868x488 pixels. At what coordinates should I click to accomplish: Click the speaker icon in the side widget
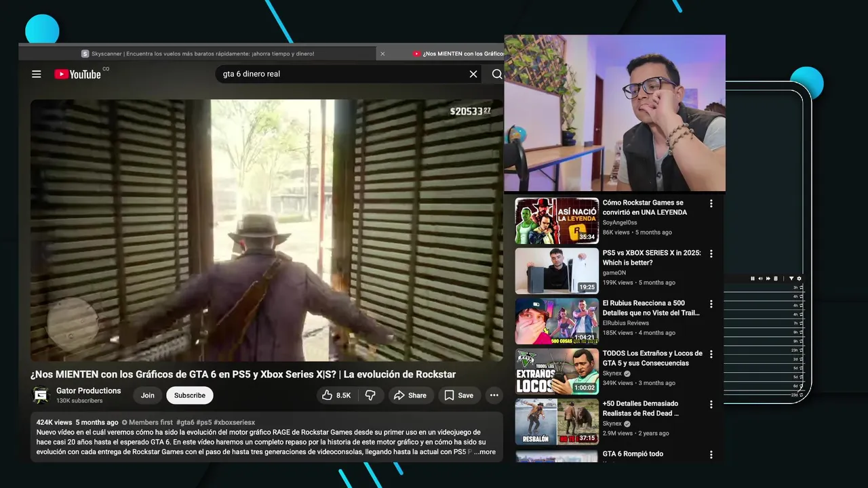pyautogui.click(x=760, y=279)
